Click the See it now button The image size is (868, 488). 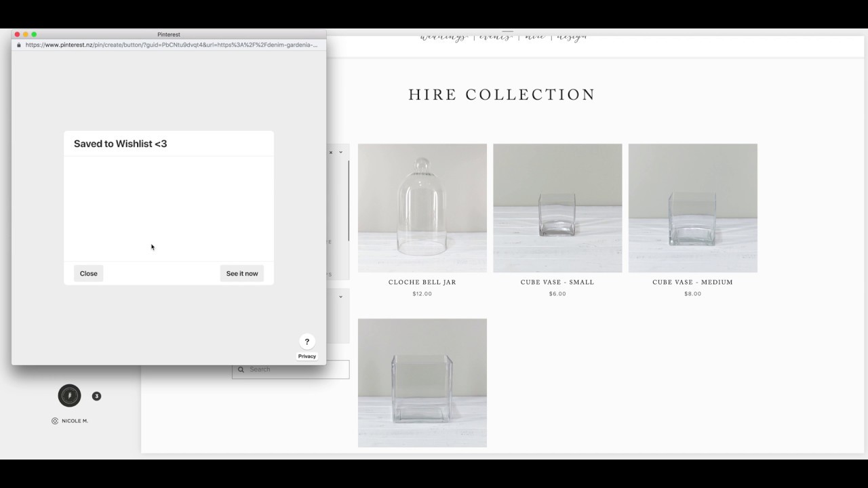point(242,274)
